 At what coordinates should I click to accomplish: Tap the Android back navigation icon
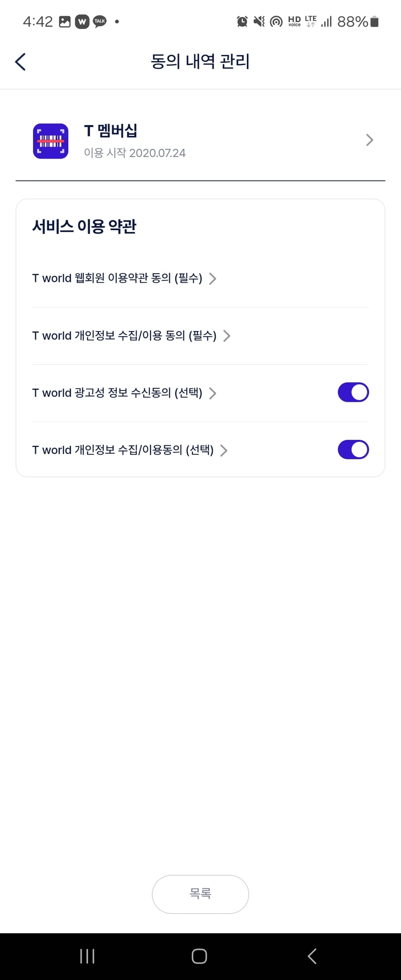point(312,956)
